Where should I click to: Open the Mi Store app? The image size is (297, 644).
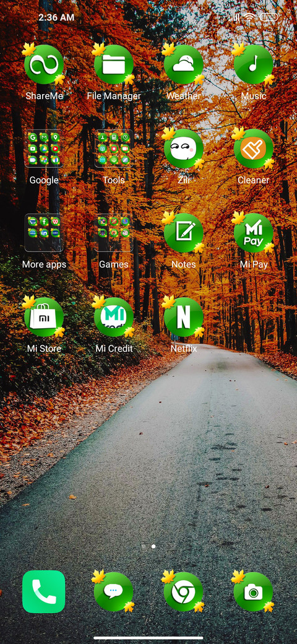(43, 317)
